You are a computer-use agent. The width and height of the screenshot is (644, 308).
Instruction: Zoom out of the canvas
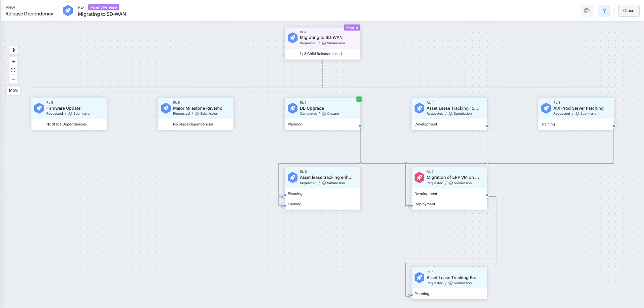pyautogui.click(x=13, y=79)
